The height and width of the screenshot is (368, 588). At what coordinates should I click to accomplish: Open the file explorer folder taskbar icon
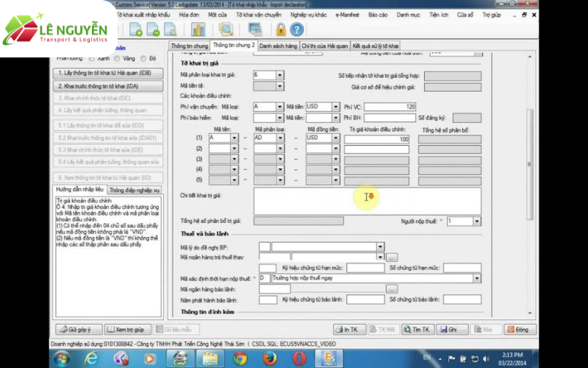coord(210,359)
